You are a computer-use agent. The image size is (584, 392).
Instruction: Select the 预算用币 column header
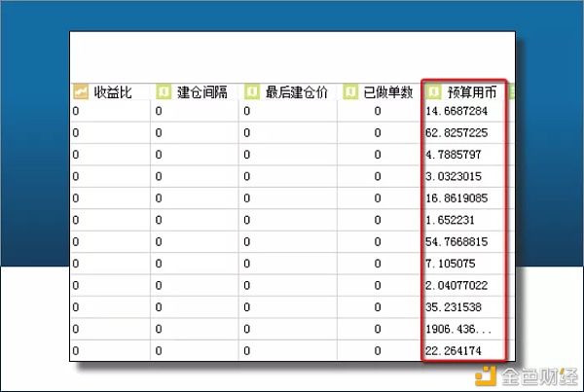click(x=471, y=92)
